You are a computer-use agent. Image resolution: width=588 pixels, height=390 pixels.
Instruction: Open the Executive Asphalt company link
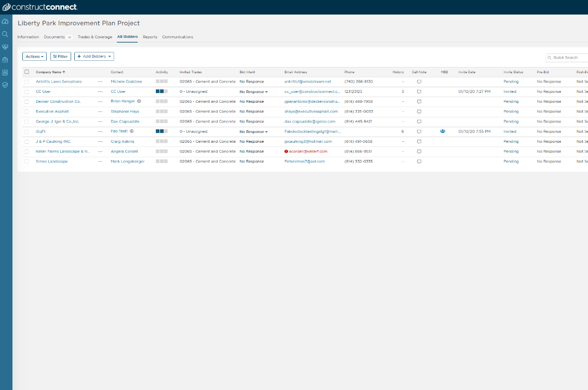52,111
